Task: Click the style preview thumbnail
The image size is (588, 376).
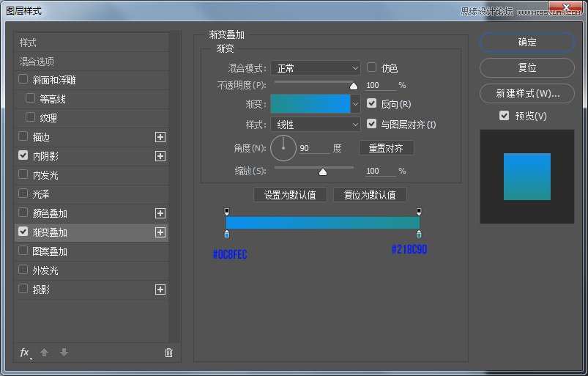Action: (527, 177)
